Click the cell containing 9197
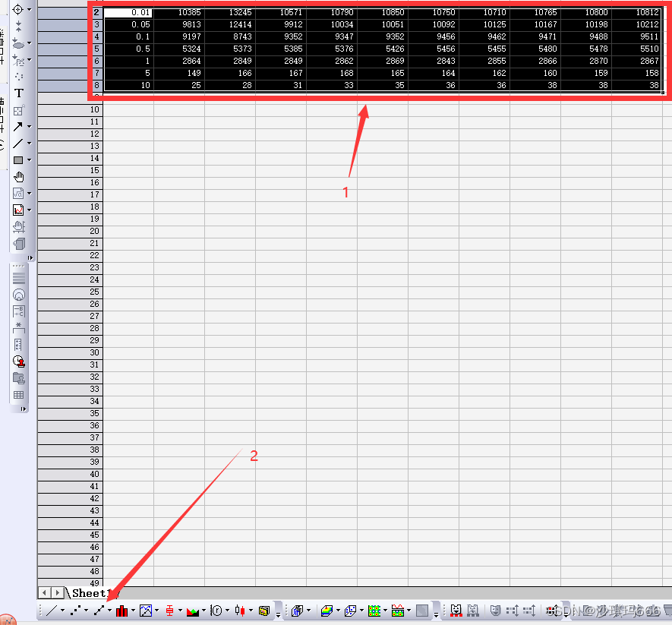Image resolution: width=672 pixels, height=625 pixels. pyautogui.click(x=179, y=37)
